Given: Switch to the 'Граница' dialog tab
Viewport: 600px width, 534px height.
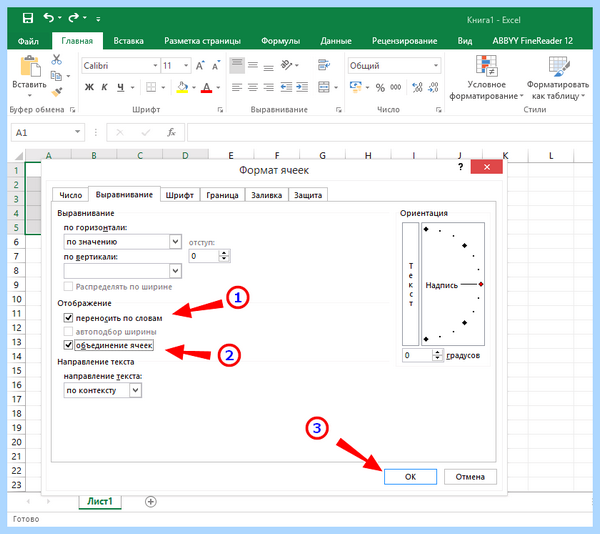Looking at the screenshot, I should coord(222,195).
